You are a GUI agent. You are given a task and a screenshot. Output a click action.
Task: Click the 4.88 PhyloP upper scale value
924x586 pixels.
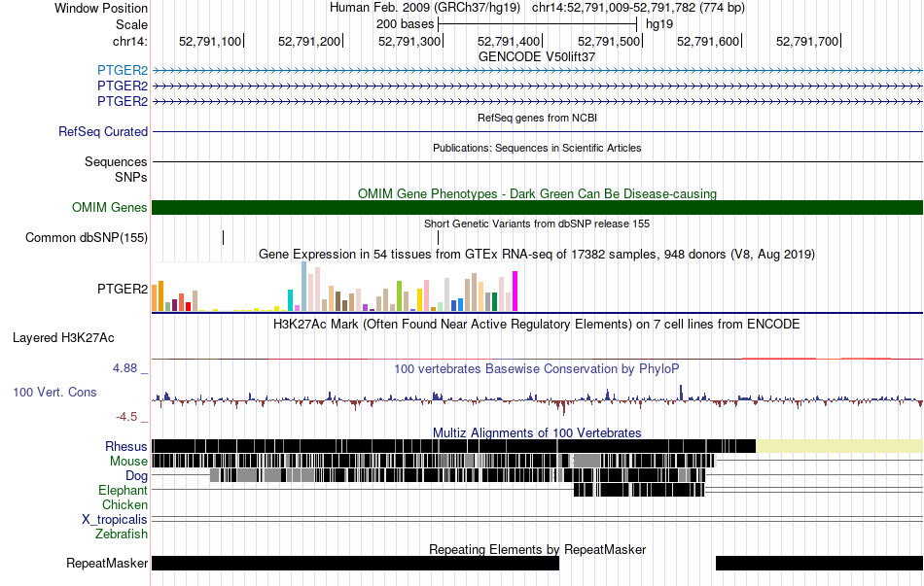coord(124,368)
